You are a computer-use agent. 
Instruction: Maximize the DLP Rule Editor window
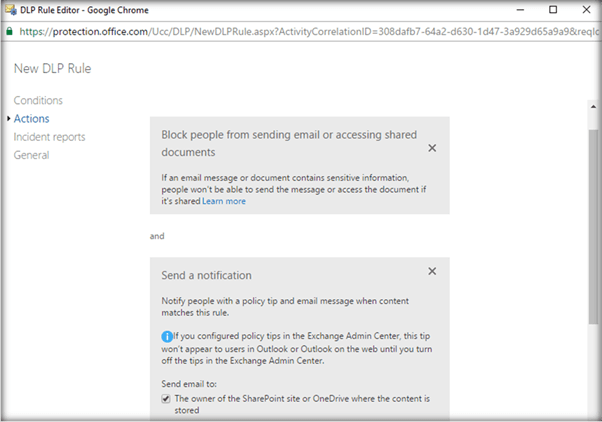point(553,10)
